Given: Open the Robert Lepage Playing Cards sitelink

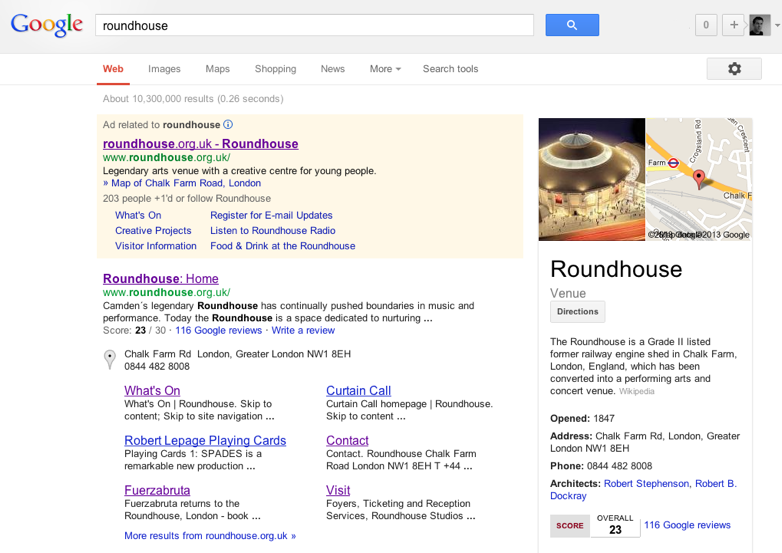Looking at the screenshot, I should pyautogui.click(x=205, y=440).
